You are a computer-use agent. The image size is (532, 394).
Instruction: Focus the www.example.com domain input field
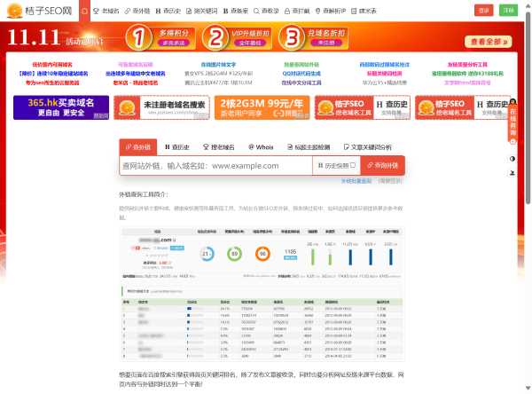point(215,166)
